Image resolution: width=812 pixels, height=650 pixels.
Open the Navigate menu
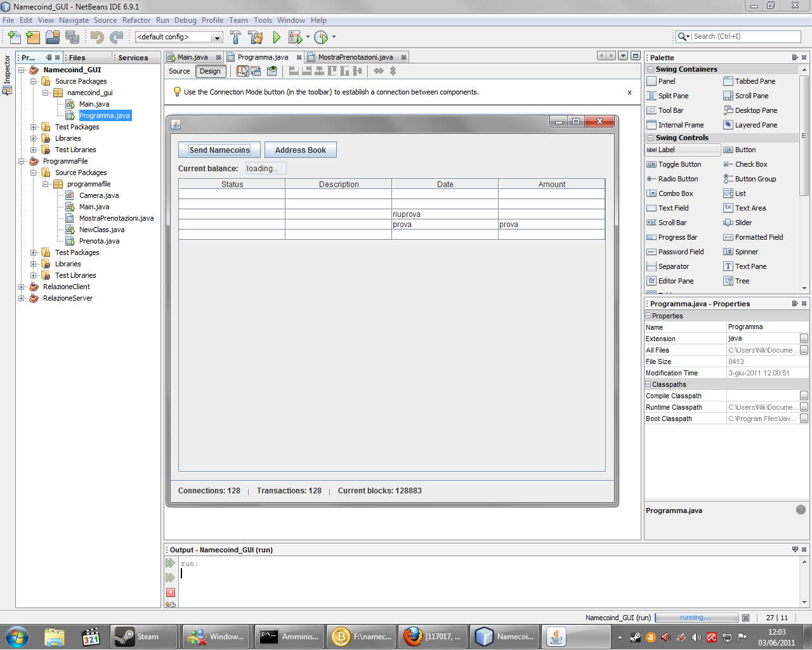(74, 20)
